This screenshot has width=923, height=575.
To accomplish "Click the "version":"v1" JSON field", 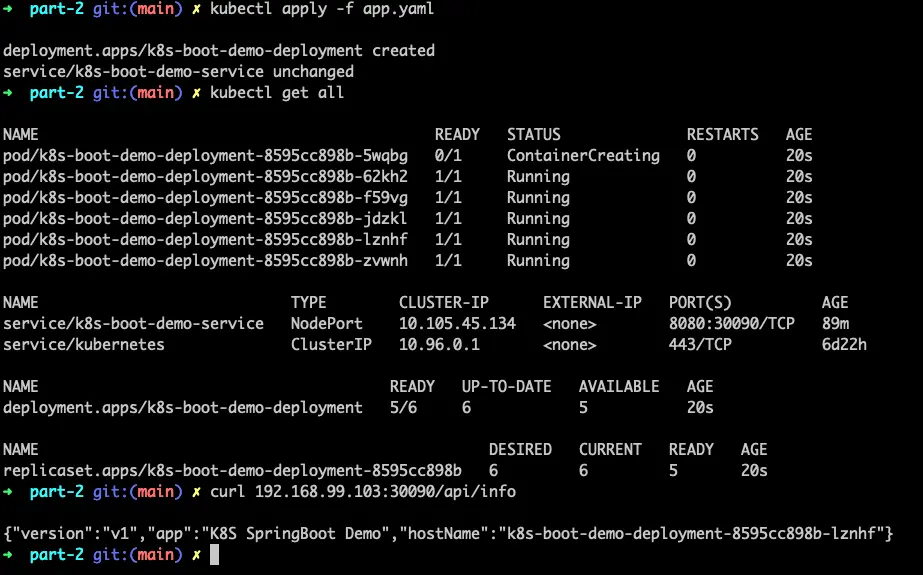I will point(75,534).
